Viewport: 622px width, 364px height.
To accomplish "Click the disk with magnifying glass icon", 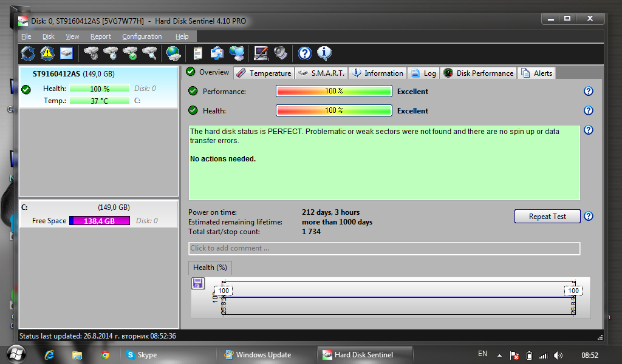I will (x=149, y=53).
